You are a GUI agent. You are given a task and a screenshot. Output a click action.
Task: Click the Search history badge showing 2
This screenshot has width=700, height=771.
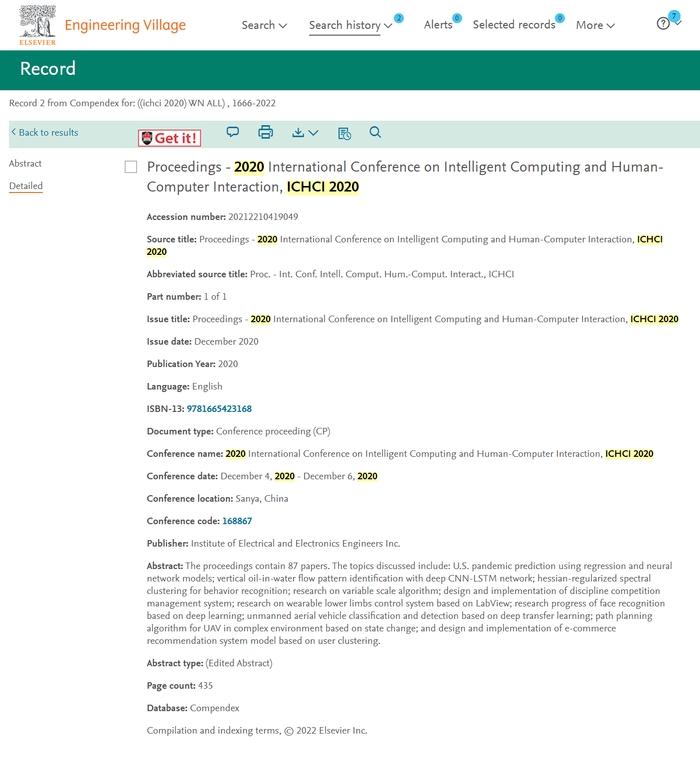coord(399,18)
